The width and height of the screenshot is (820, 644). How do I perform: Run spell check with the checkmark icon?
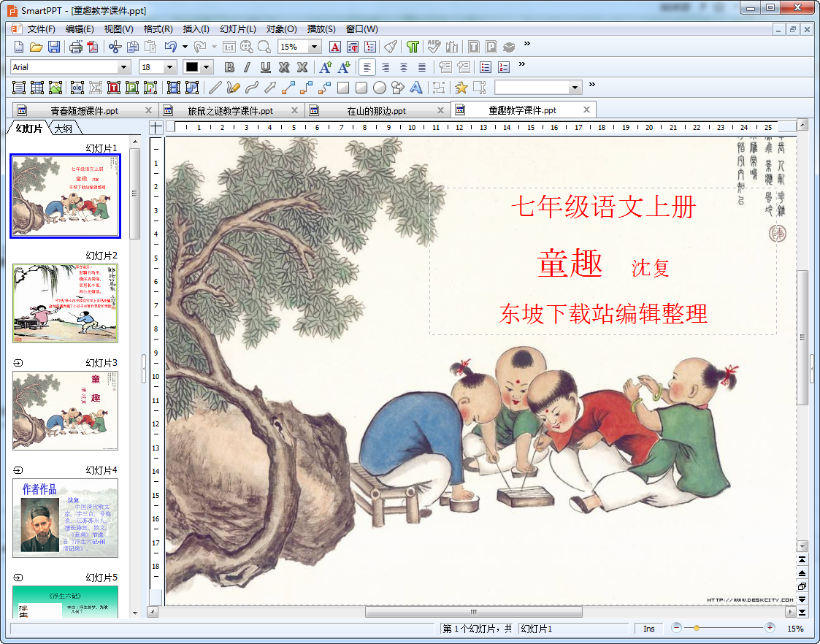point(434,47)
